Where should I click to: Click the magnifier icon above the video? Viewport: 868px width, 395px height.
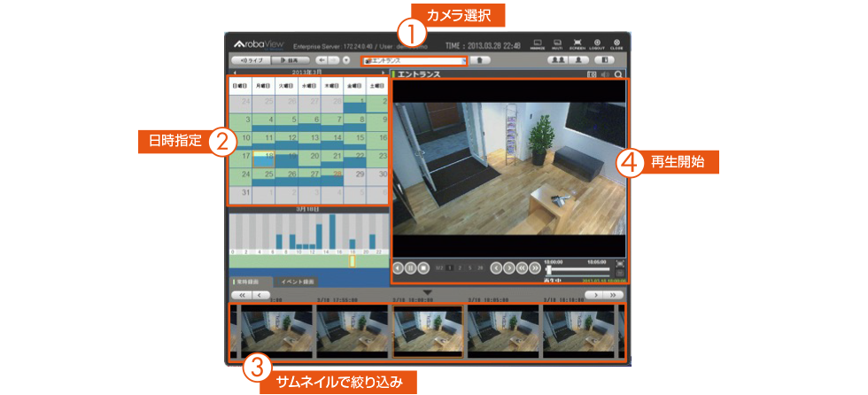[618, 75]
